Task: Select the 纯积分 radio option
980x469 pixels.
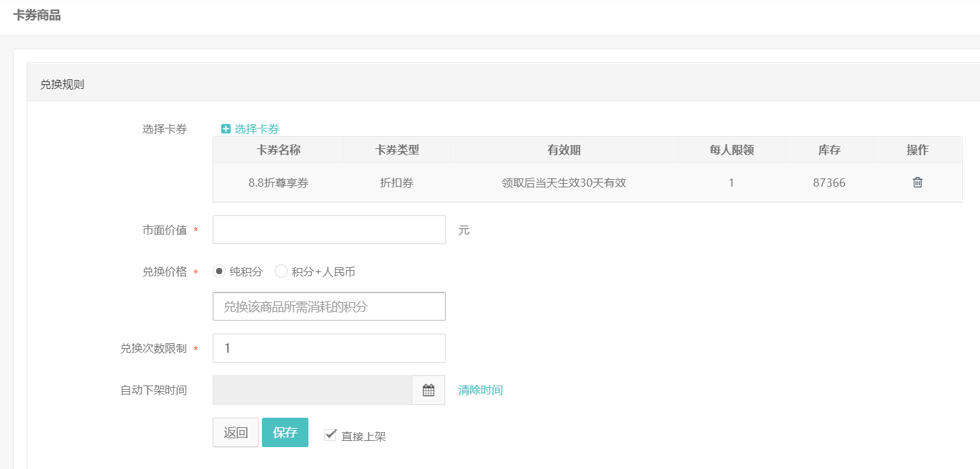Action: (x=219, y=271)
